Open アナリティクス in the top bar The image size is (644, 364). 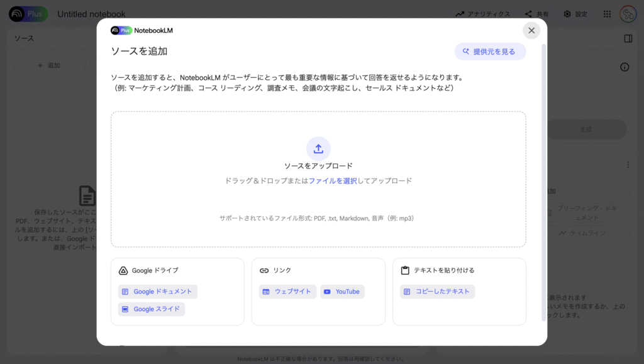tap(482, 14)
